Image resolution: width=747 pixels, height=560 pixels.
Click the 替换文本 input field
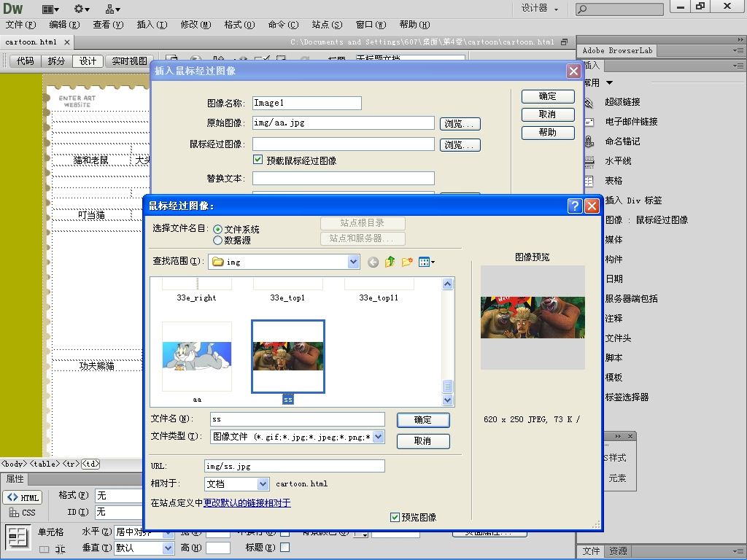click(x=344, y=179)
